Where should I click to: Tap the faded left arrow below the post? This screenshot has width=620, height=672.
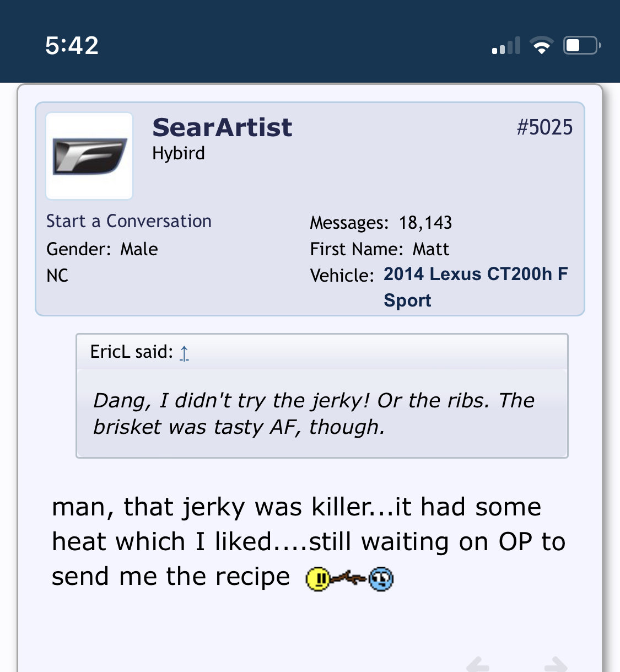tap(477, 664)
